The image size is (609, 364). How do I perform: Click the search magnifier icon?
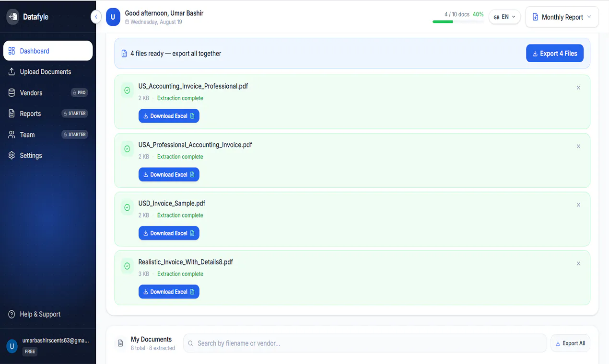(190, 343)
